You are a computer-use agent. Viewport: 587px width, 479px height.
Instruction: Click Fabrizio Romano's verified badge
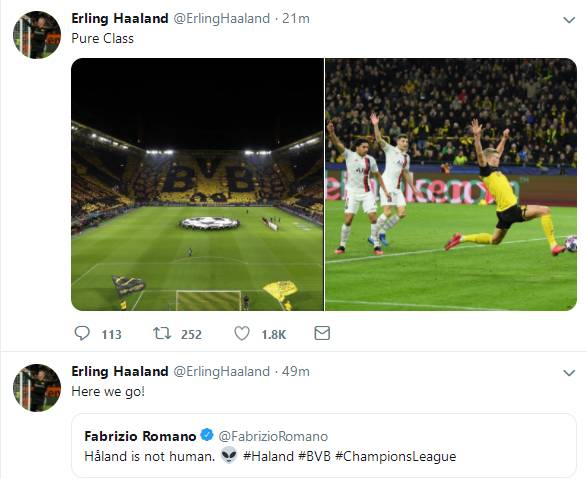pos(207,435)
